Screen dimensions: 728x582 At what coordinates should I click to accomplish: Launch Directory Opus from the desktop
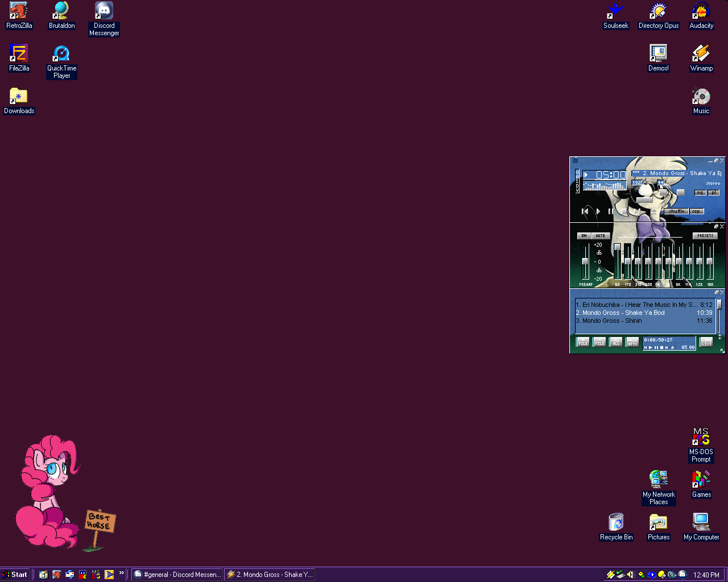click(x=658, y=11)
